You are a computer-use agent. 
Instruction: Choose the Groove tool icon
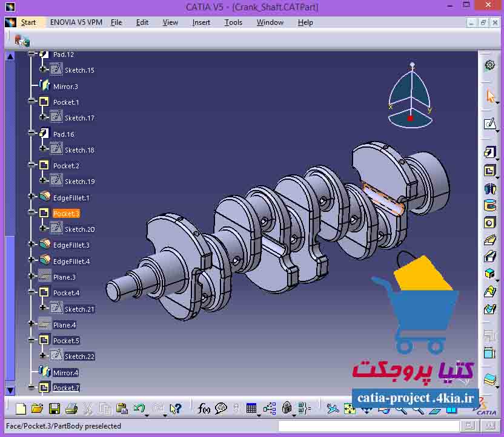point(490,205)
